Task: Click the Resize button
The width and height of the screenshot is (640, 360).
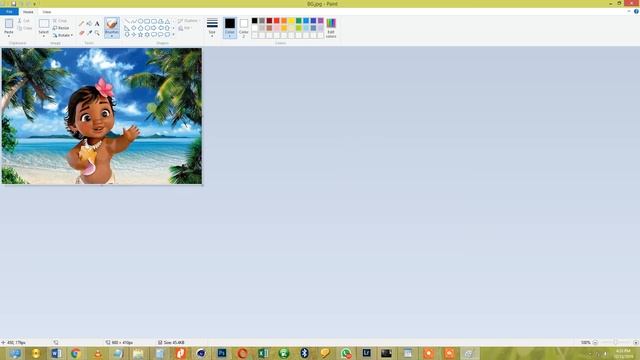Action: click(x=61, y=28)
